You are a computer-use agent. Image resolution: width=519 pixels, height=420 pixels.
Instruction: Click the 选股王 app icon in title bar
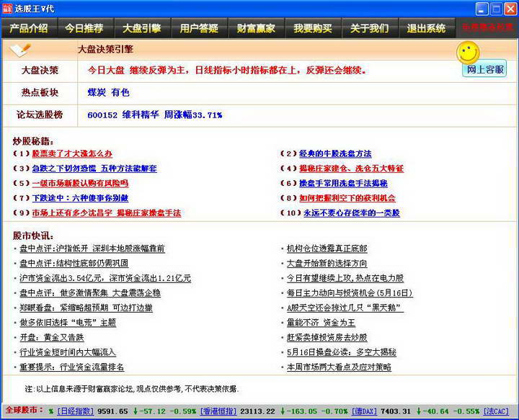[8, 9]
